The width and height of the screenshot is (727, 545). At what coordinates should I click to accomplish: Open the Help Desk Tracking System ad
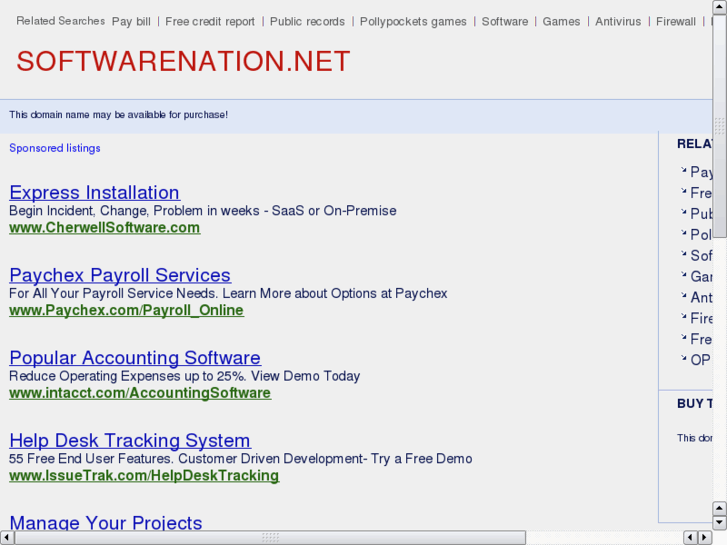click(x=130, y=440)
